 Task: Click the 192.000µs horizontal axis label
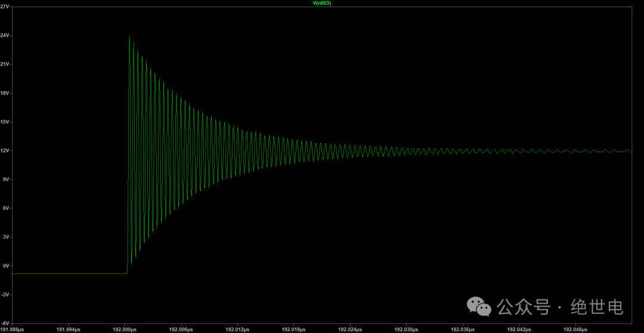coord(124,329)
